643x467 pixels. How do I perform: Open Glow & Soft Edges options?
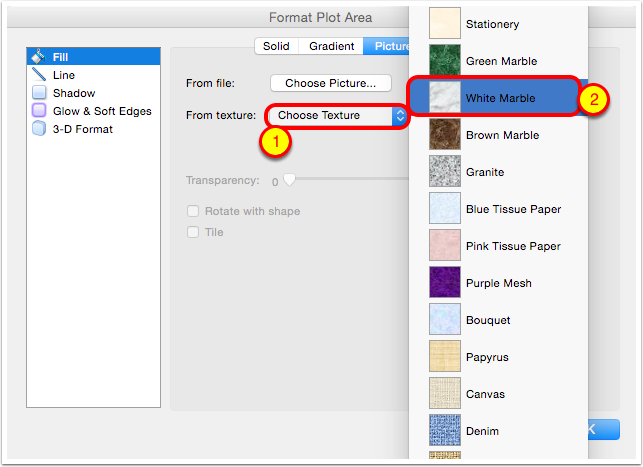39,111
